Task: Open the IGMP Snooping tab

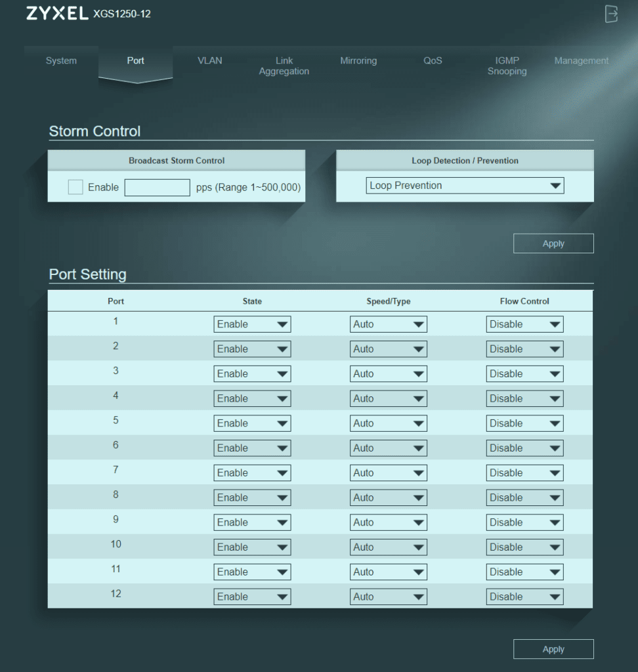Action: 507,66
